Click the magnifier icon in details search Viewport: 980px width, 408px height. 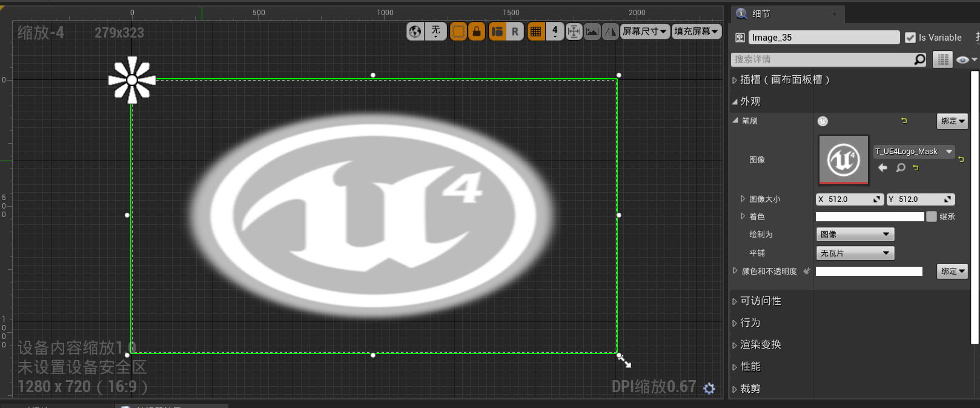coord(920,59)
